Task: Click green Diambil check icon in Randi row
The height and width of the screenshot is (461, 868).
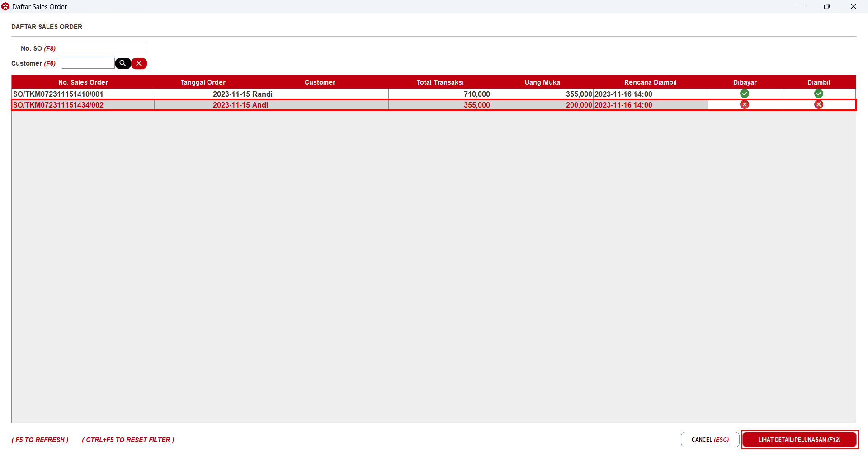Action: pos(819,94)
